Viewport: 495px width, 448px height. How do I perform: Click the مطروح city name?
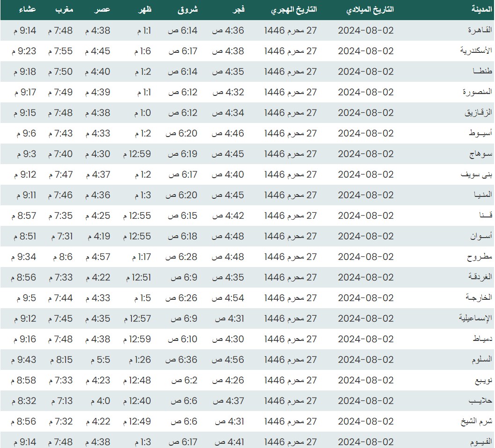(480, 257)
